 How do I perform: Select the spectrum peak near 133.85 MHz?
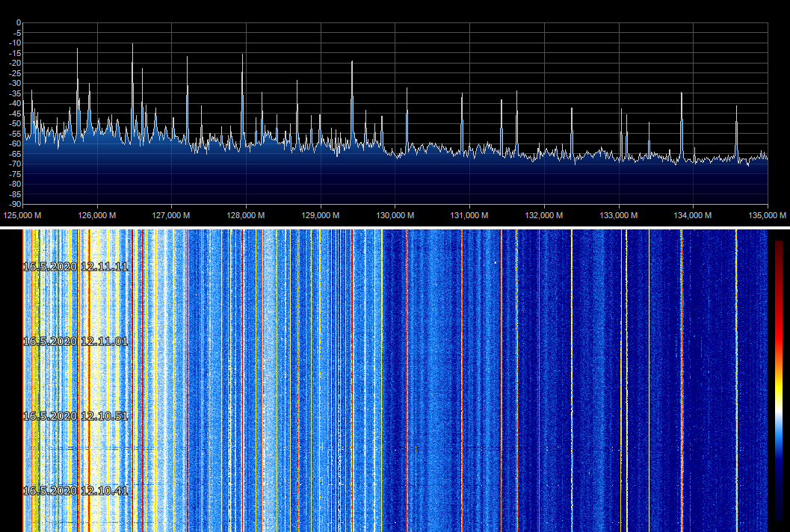click(x=682, y=95)
